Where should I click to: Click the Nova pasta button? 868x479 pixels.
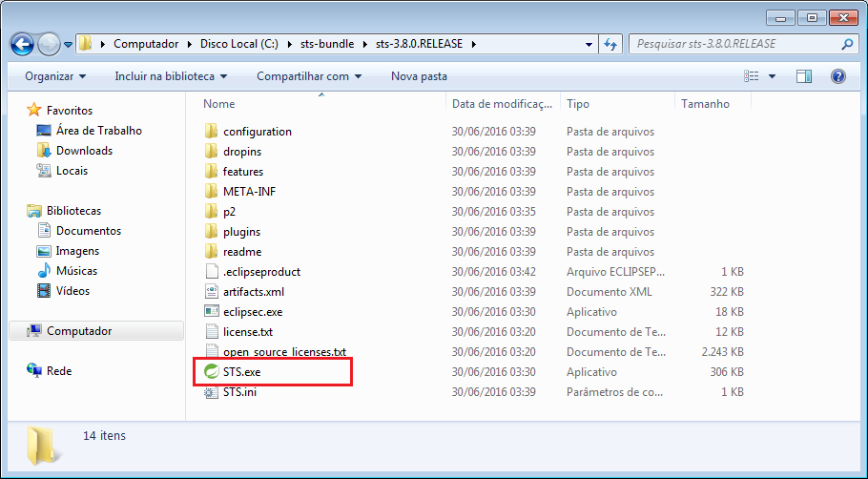coord(419,76)
